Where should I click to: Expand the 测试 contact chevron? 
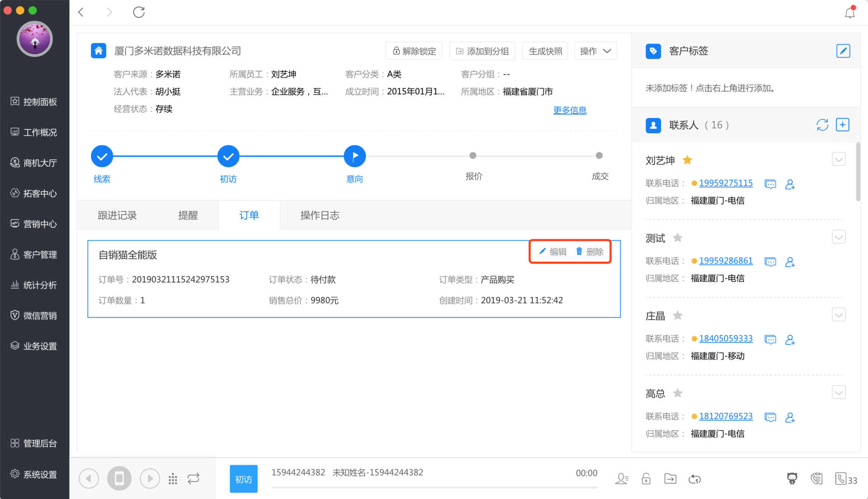click(839, 237)
